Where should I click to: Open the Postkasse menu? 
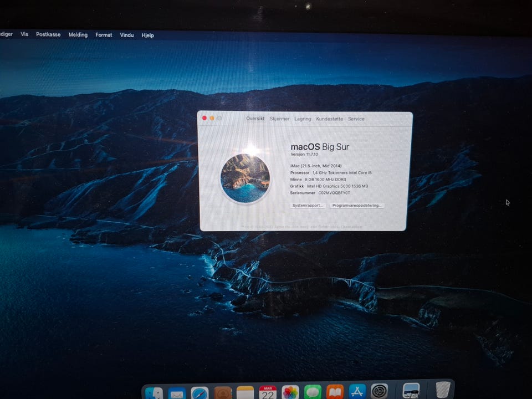(x=48, y=34)
